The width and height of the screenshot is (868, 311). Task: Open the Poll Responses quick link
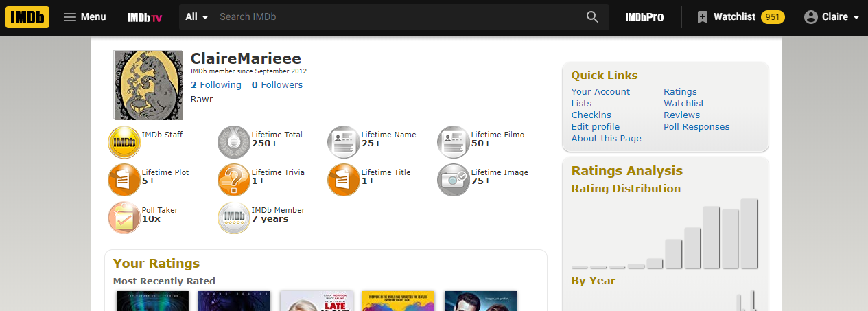click(696, 126)
